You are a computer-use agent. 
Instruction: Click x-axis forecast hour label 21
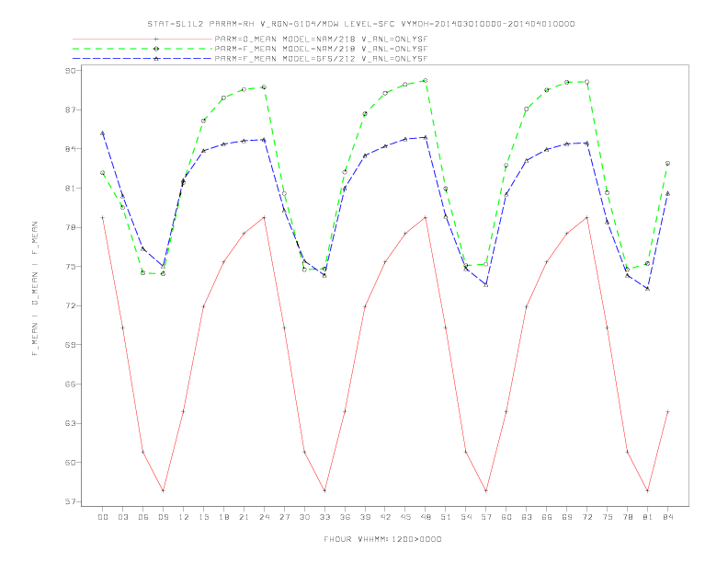[244, 517]
